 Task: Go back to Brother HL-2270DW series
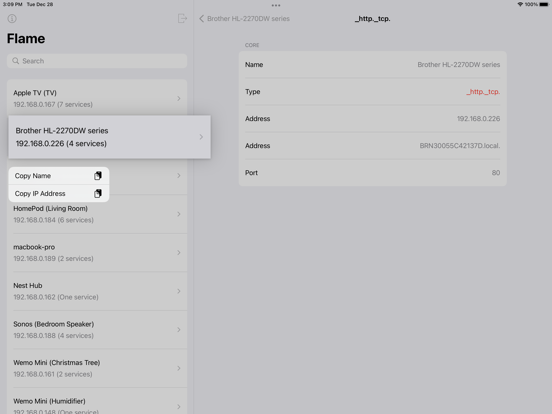click(x=244, y=19)
